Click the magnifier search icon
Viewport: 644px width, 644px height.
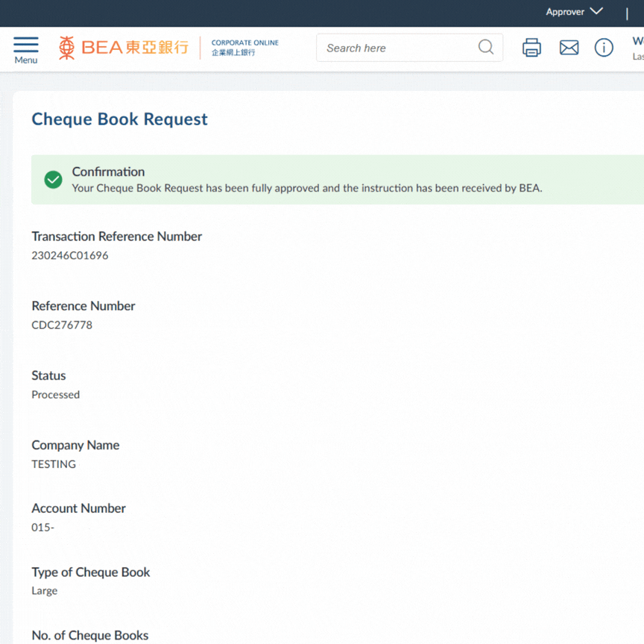pyautogui.click(x=486, y=47)
